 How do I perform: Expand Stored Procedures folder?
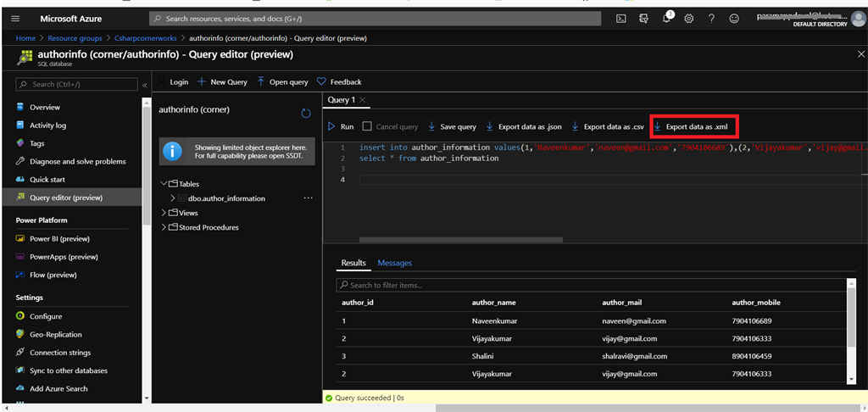click(164, 227)
